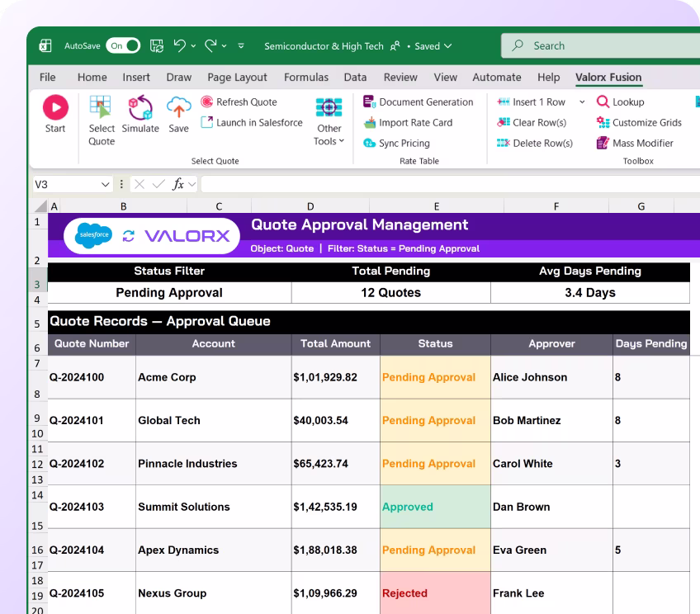
Task: Open the Home tab
Action: click(x=92, y=78)
